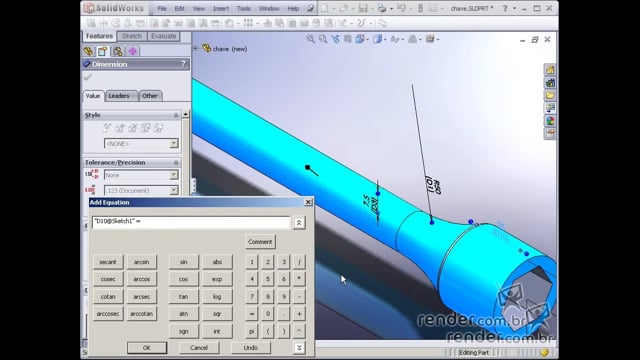Switch to the PropertyManager tab icon

coord(103,51)
